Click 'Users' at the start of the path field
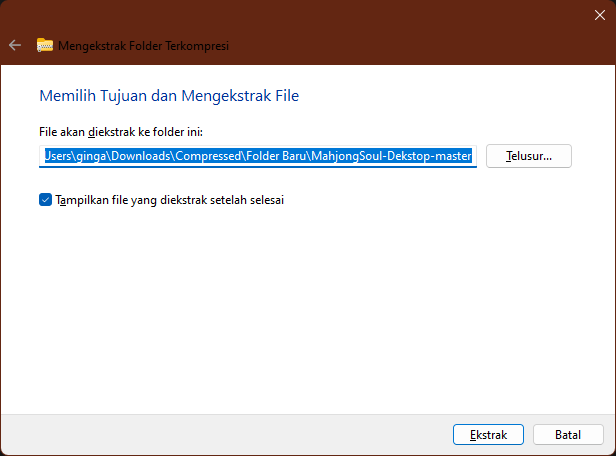Screen dimensions: 616x456 (x=57, y=156)
